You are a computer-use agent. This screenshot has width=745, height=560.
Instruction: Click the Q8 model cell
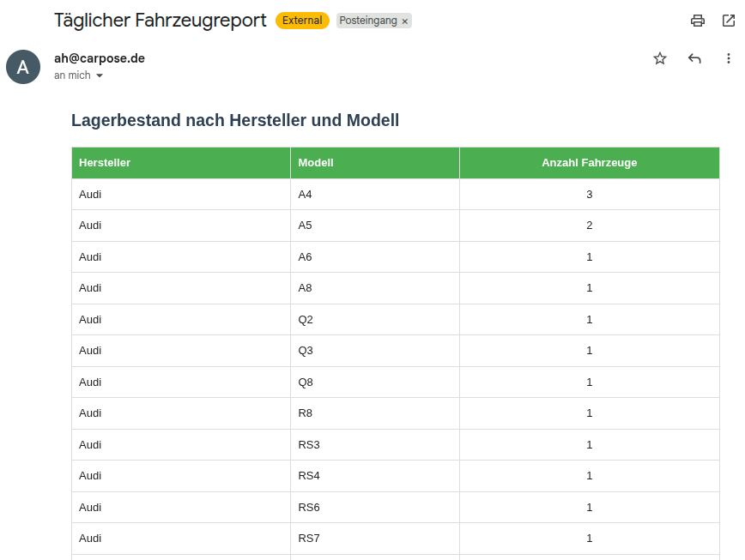(x=306, y=382)
